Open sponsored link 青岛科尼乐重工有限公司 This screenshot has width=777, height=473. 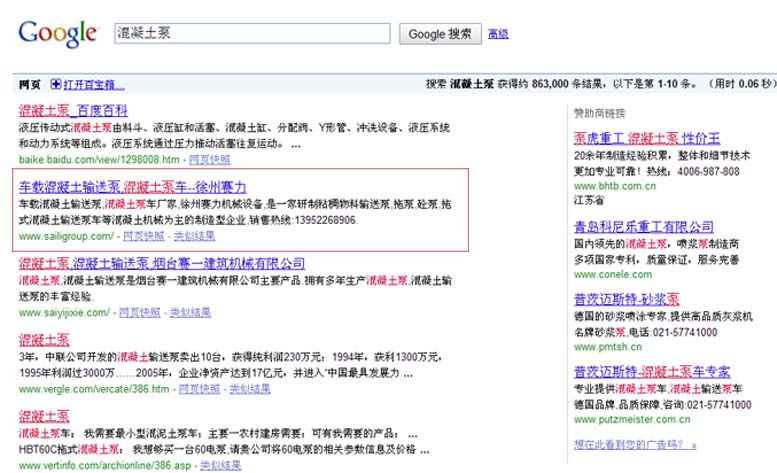(644, 227)
